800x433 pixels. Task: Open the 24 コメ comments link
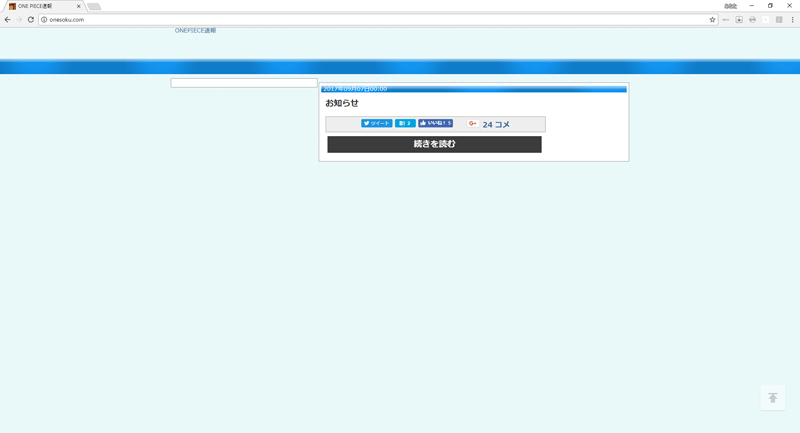[496, 124]
